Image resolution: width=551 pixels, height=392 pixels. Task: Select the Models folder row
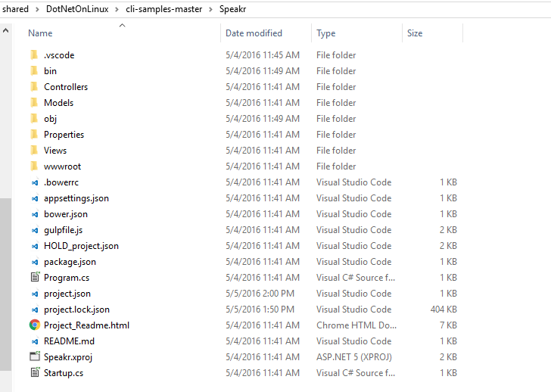point(58,103)
